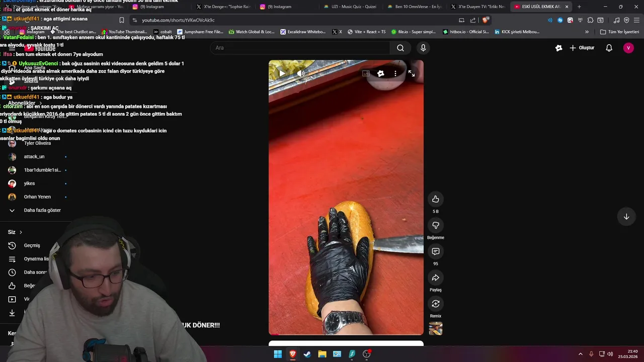The image size is (644, 362).
Task: Open the three-dot more options on player
Action: (395, 73)
